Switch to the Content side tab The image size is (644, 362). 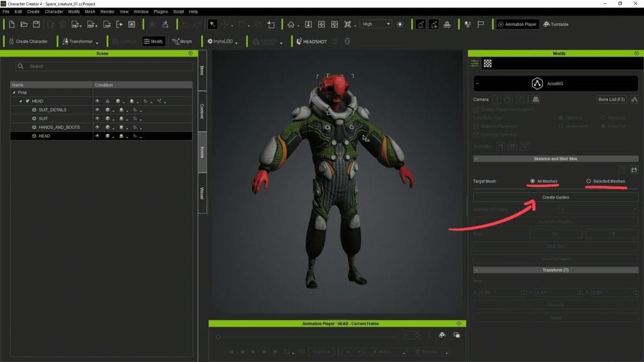[x=202, y=111]
